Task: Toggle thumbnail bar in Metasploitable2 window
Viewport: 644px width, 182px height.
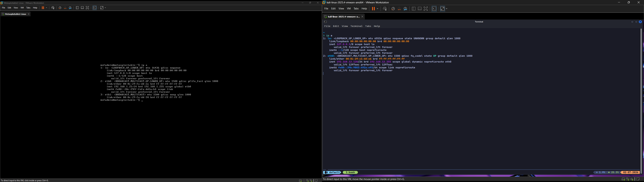Action: pyautogui.click(x=82, y=8)
